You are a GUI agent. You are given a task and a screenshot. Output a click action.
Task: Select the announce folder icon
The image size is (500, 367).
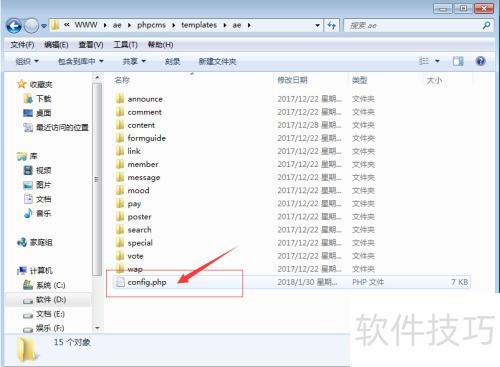(120, 99)
